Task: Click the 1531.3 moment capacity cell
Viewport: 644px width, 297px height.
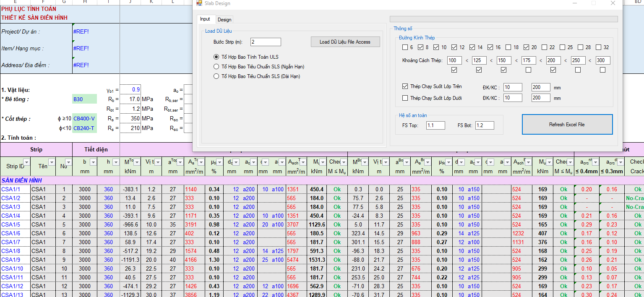Action: [317, 260]
